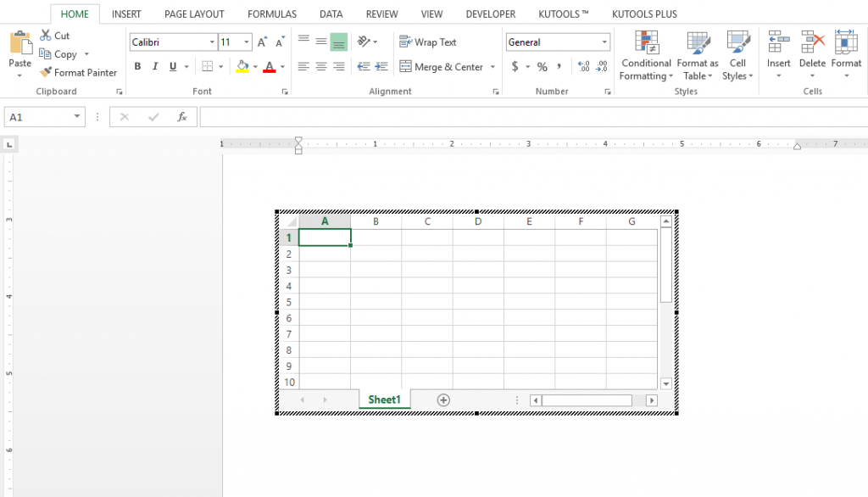The image size is (868, 497).
Task: Open the font size dropdown
Action: [x=246, y=42]
